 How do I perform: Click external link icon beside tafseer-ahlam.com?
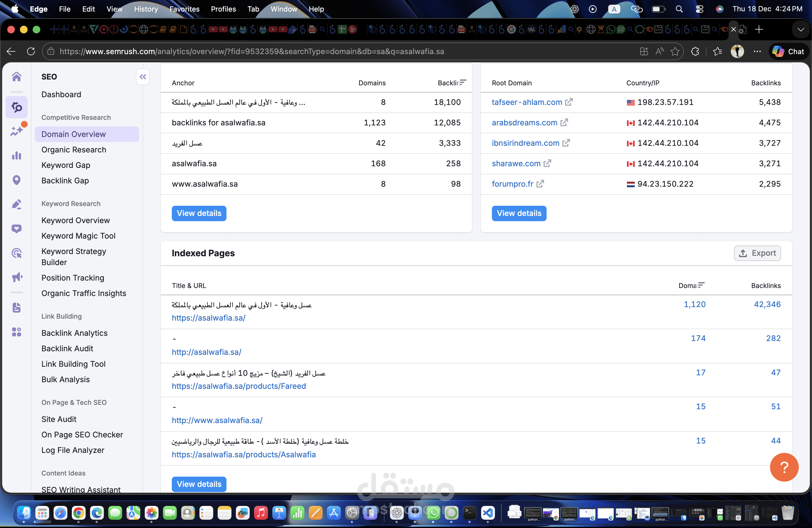[569, 102]
